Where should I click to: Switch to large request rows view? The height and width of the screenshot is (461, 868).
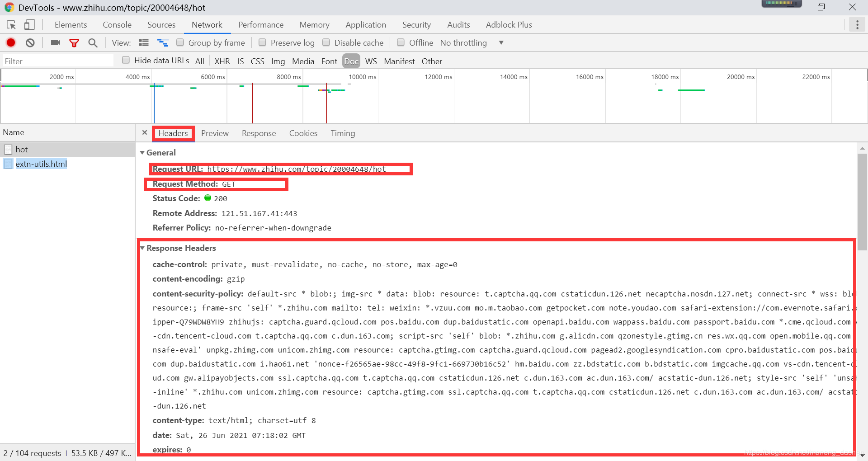[x=144, y=42]
